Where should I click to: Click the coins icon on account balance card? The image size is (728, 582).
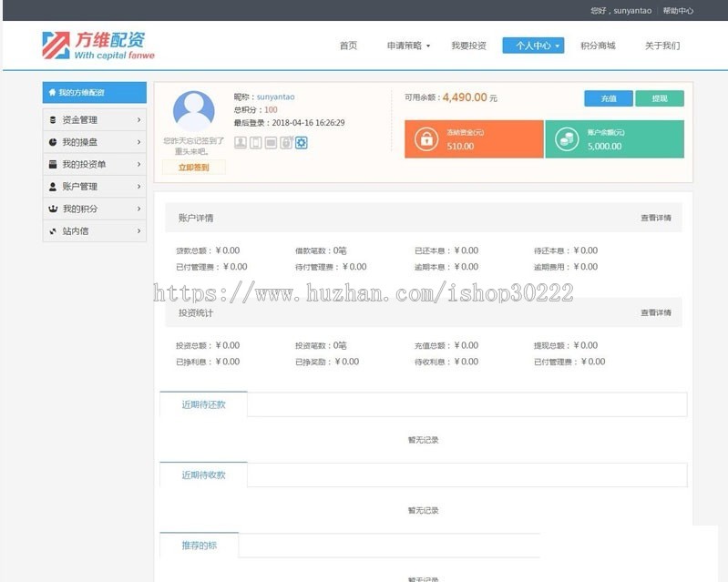(x=567, y=138)
